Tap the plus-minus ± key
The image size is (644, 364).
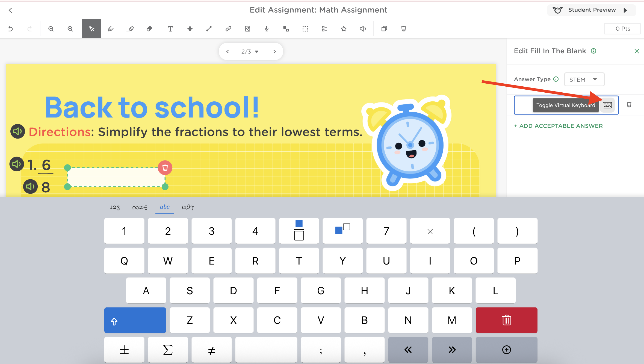click(124, 350)
